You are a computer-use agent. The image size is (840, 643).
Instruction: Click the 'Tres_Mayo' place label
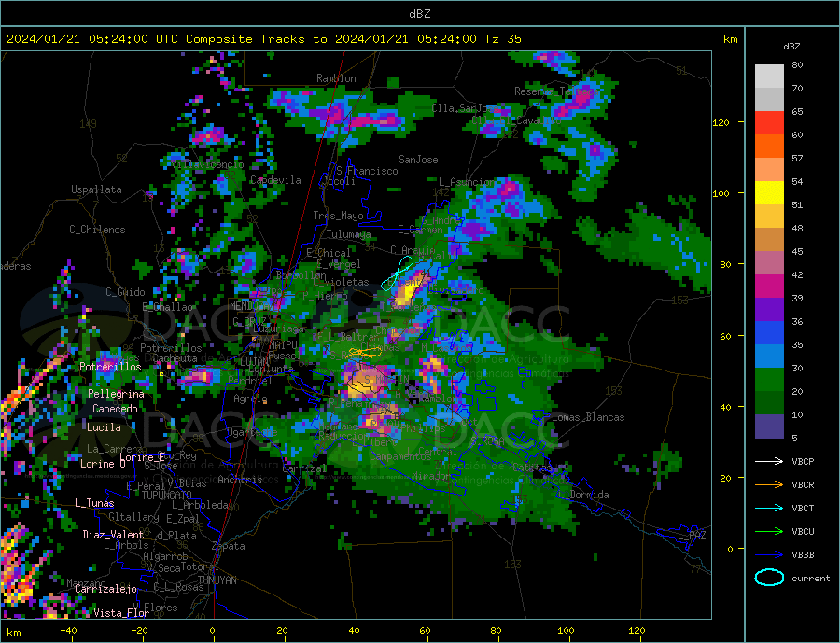coord(338,216)
